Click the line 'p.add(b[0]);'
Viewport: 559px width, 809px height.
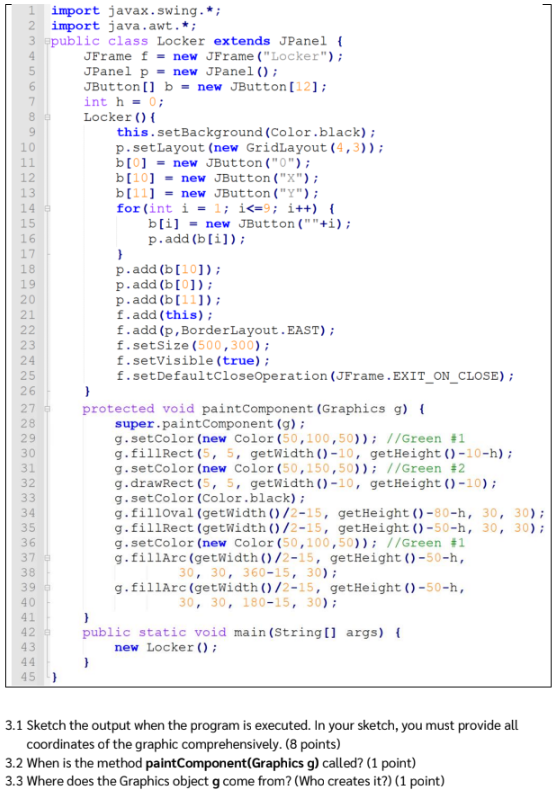coord(164,285)
